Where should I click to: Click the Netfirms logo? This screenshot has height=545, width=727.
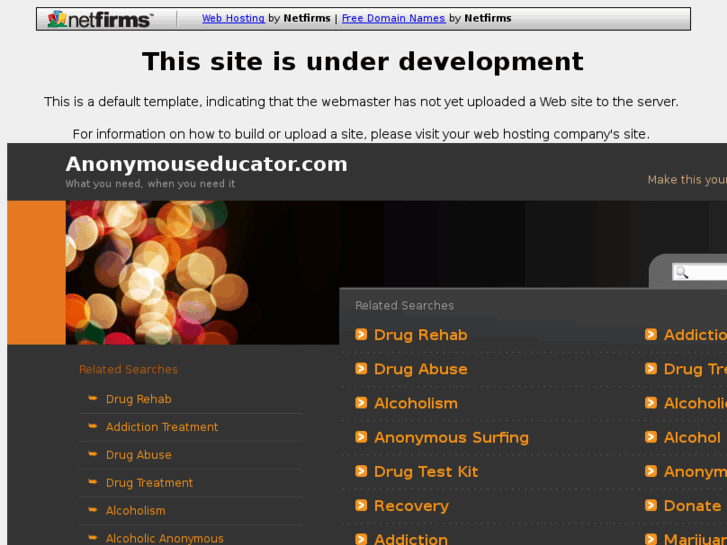click(x=100, y=19)
